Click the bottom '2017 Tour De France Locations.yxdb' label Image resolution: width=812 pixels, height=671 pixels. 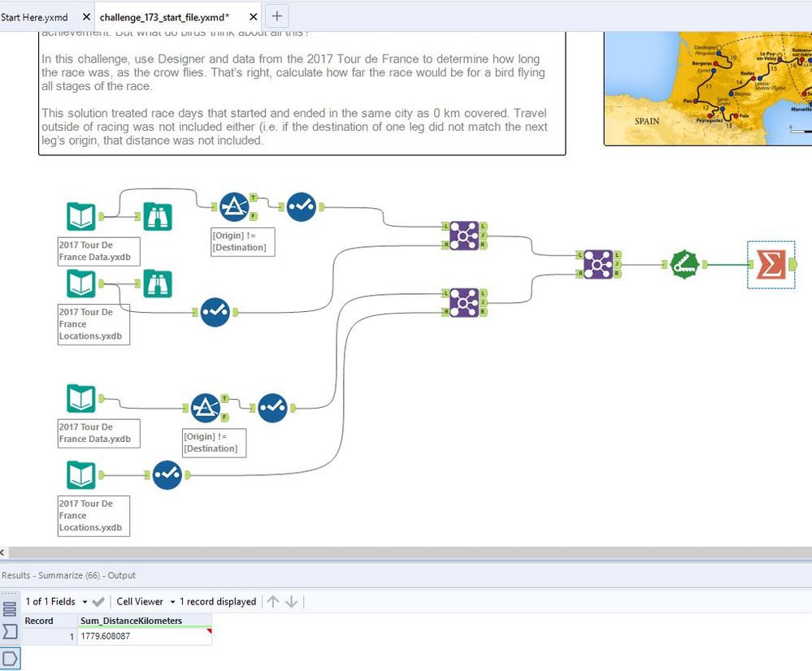coord(93,516)
